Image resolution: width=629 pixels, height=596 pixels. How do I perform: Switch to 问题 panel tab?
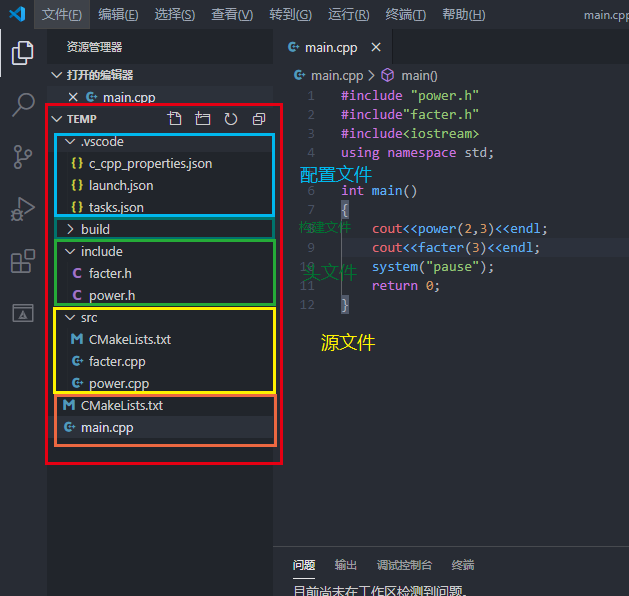(x=304, y=565)
